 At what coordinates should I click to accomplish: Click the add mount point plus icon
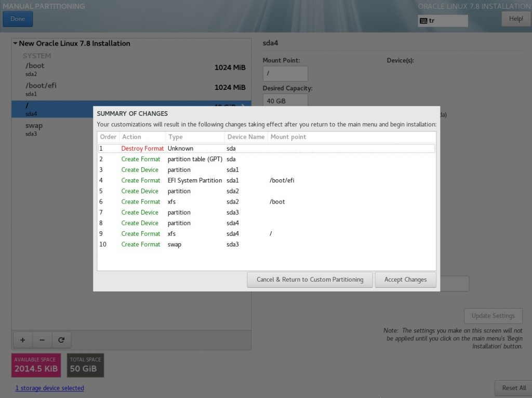click(x=23, y=340)
